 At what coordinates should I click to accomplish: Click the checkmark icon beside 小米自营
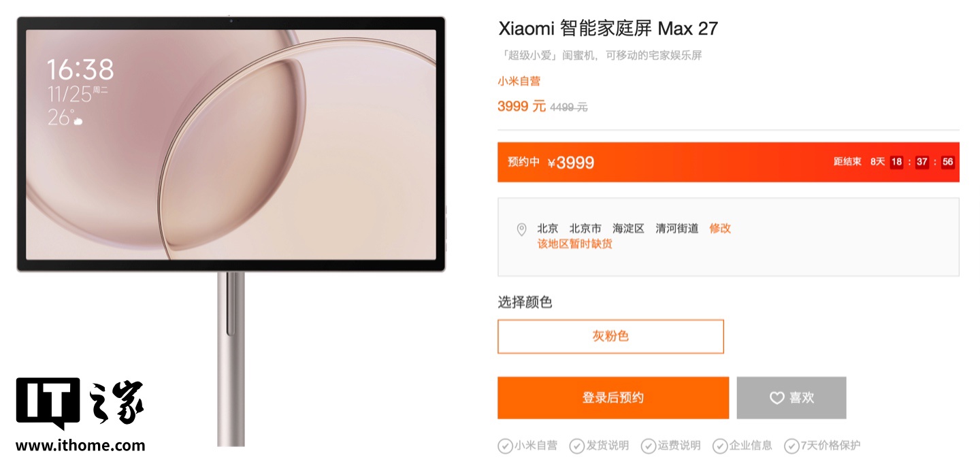pyautogui.click(x=505, y=446)
